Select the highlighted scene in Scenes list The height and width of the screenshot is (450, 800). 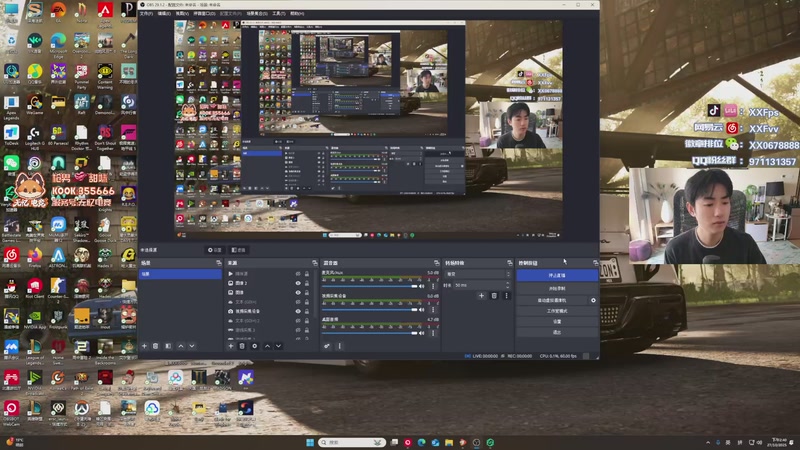(181, 274)
